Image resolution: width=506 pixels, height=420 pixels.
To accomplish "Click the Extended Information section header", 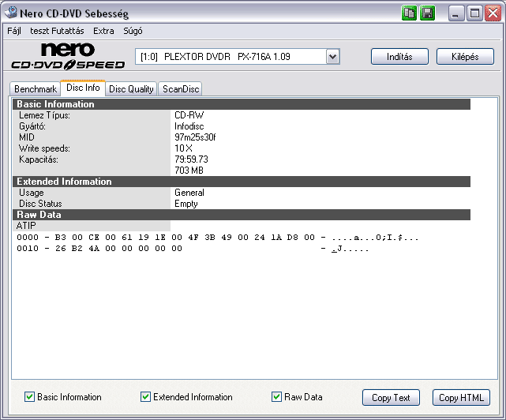I will (242, 182).
